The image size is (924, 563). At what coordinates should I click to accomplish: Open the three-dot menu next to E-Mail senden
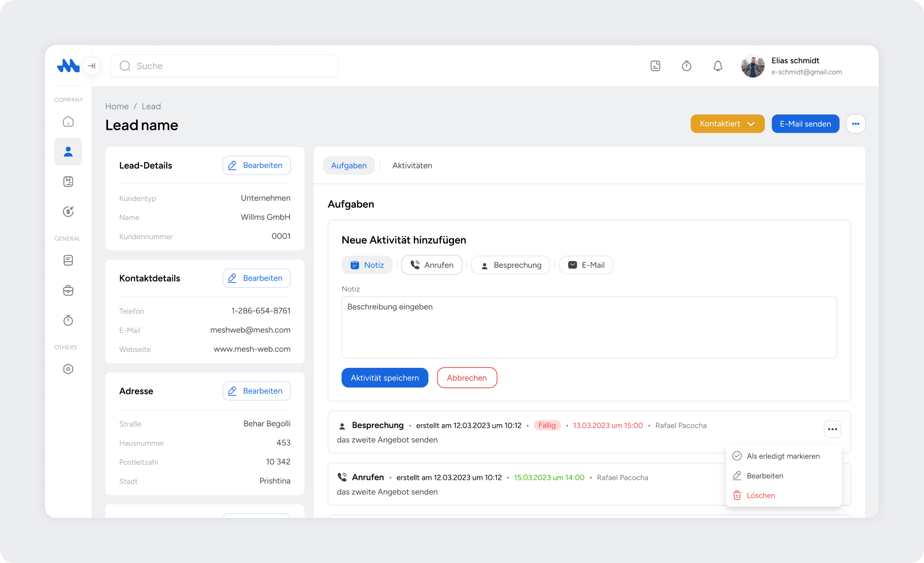point(855,123)
